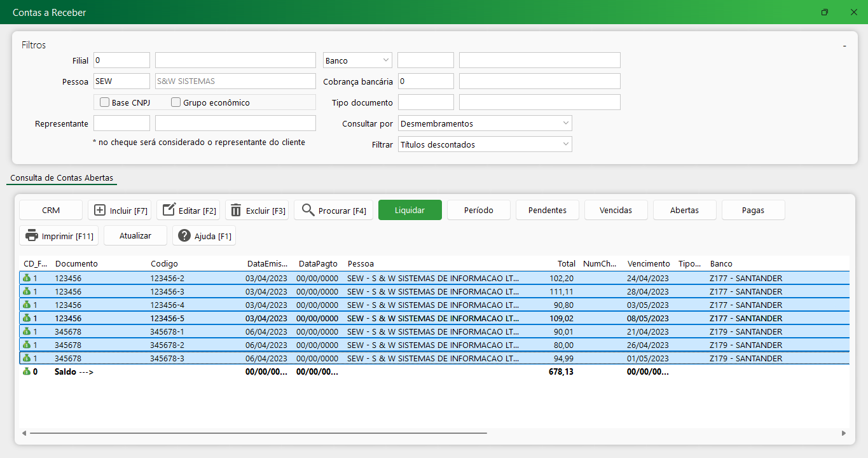The image size is (868, 458).
Task: Open the Filtrar Títulos descontados dropdown
Action: coord(485,144)
